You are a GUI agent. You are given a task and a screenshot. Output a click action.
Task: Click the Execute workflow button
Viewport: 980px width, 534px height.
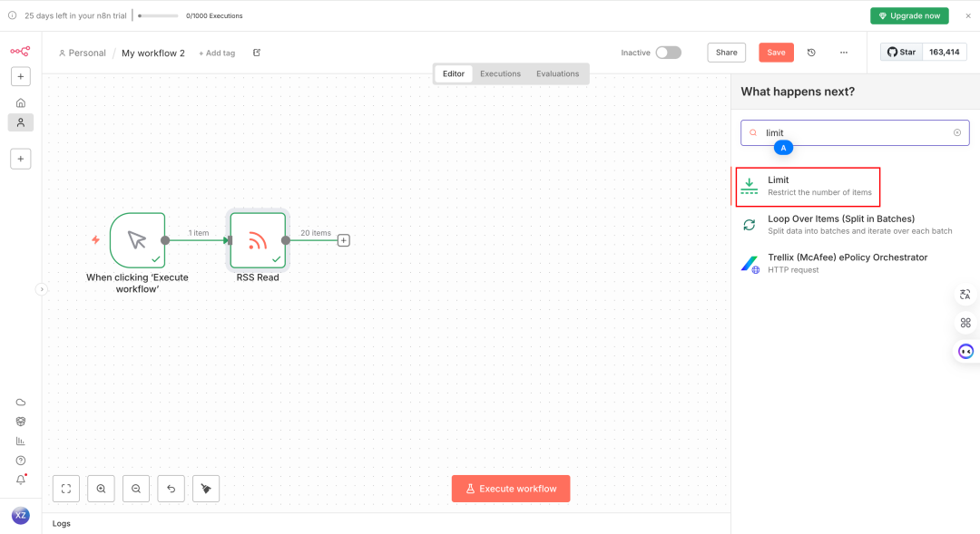511,489
